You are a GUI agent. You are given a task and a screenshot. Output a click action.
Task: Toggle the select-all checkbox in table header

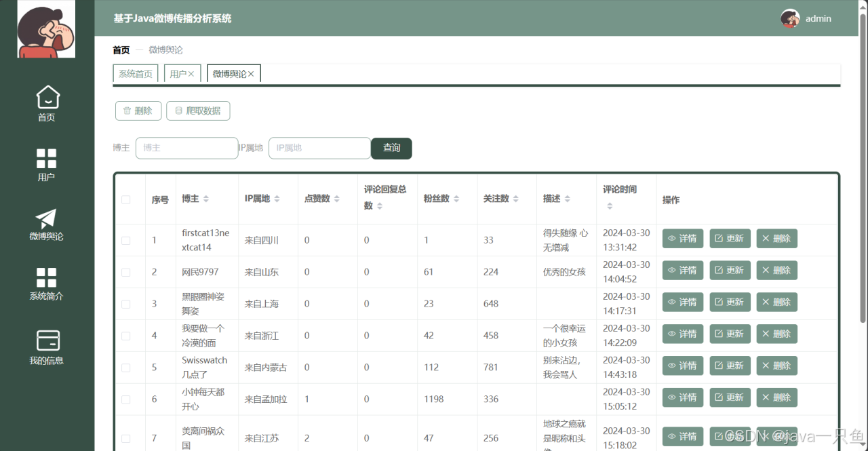pyautogui.click(x=125, y=199)
